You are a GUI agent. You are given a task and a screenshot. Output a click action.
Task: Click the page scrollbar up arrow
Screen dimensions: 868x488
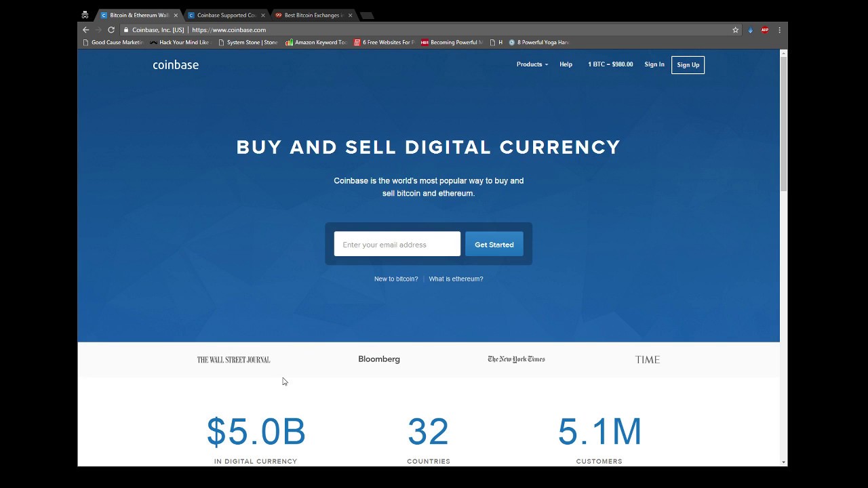tap(784, 53)
